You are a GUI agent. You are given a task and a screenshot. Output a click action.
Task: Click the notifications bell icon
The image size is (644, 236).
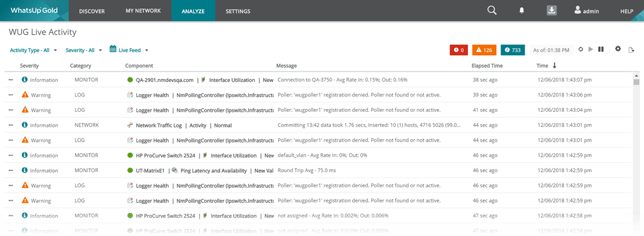(x=522, y=11)
